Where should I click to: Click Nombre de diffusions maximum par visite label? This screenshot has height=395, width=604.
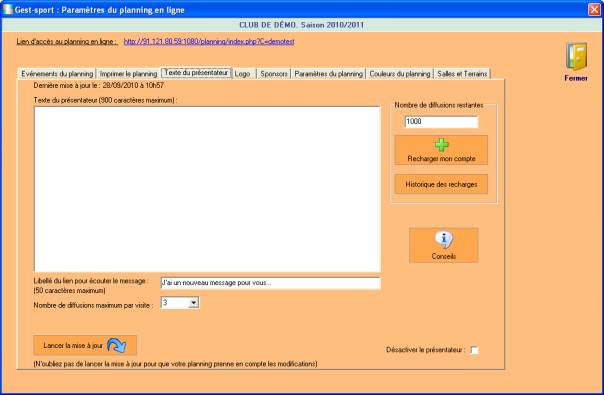[x=93, y=305]
